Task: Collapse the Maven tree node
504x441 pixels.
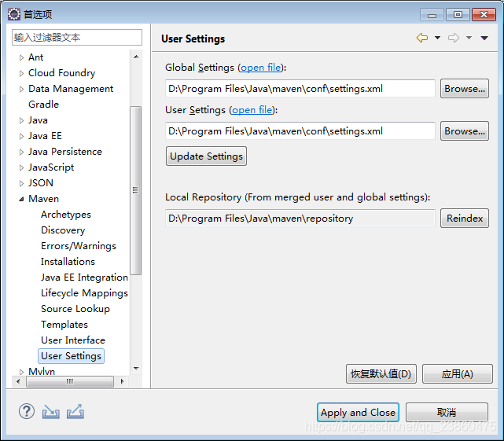Action: 21,199
